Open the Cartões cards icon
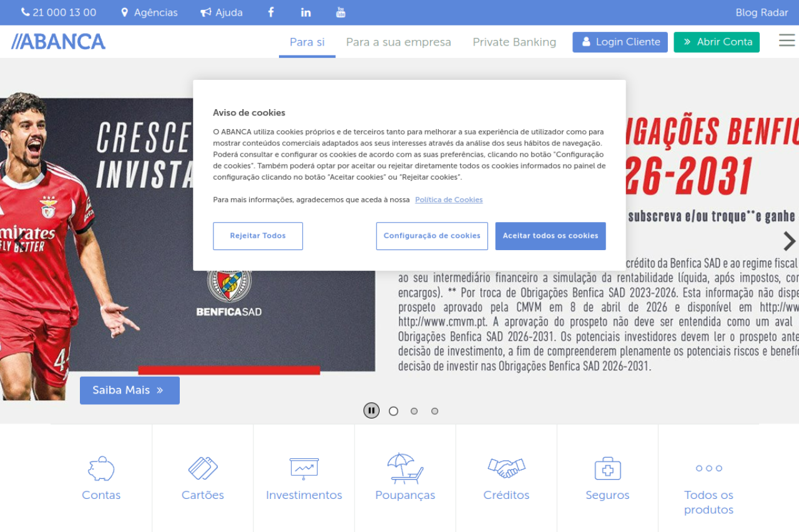799x532 pixels. pyautogui.click(x=203, y=468)
